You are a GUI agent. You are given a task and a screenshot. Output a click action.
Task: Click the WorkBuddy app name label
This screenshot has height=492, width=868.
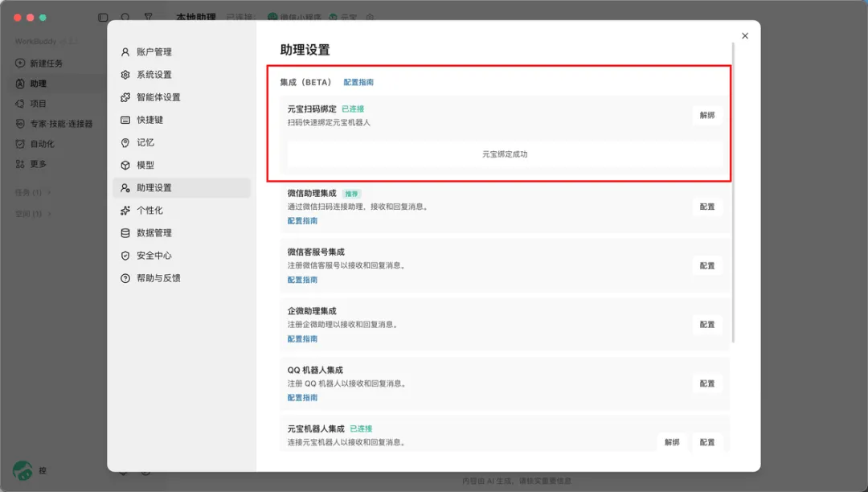coord(35,42)
